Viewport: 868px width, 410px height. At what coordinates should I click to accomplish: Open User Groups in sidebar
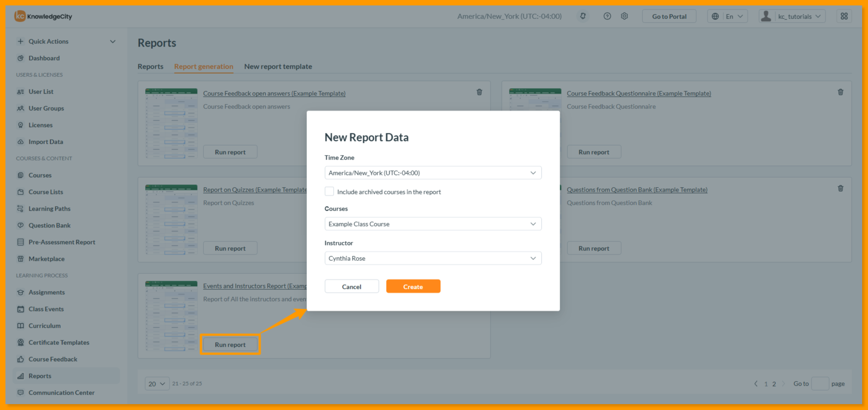46,108
